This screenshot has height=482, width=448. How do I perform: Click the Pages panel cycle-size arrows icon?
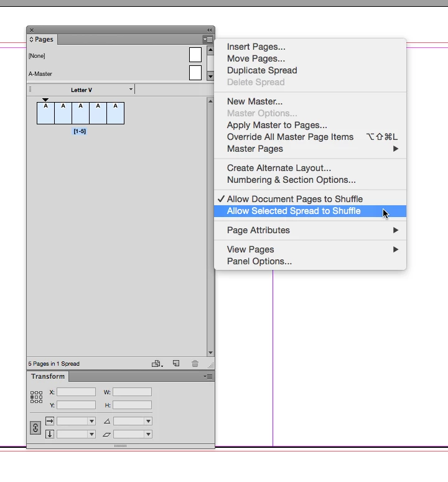coord(31,39)
